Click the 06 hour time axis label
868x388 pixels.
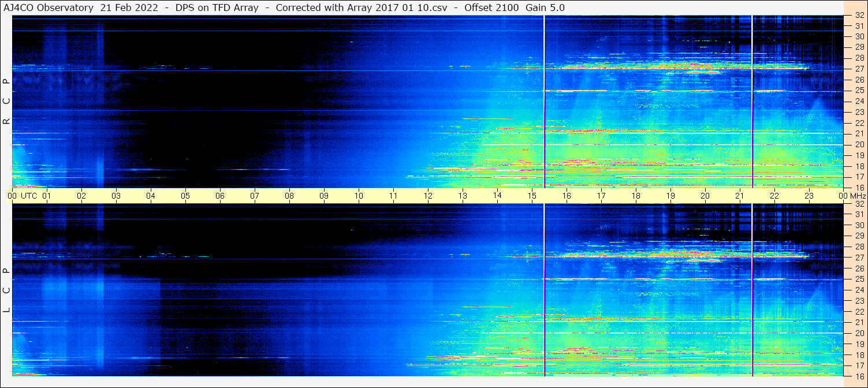[x=220, y=196]
